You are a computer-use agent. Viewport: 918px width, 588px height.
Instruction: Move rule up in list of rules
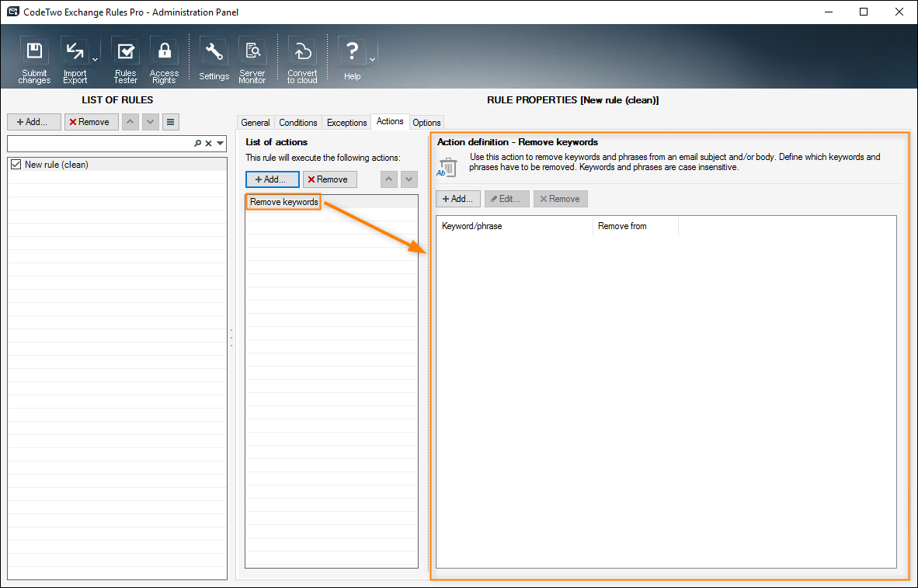(130, 122)
